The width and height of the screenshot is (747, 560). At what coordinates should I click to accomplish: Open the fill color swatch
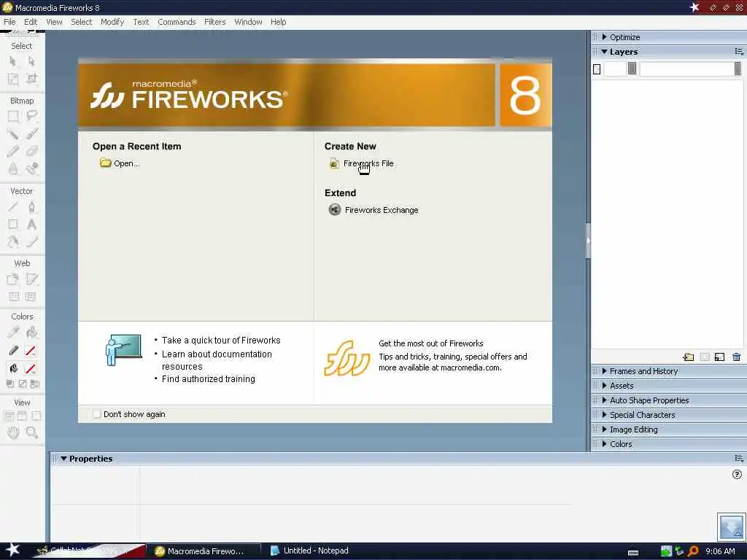[31, 368]
